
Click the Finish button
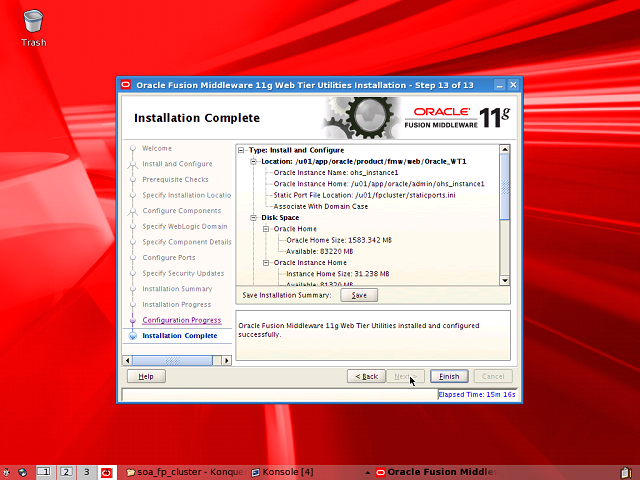point(449,376)
